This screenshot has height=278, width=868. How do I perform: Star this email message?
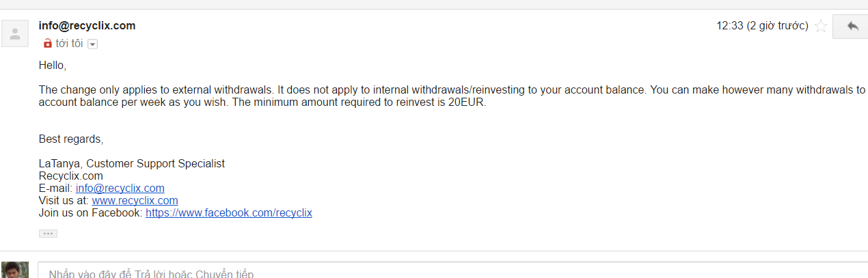tap(820, 27)
